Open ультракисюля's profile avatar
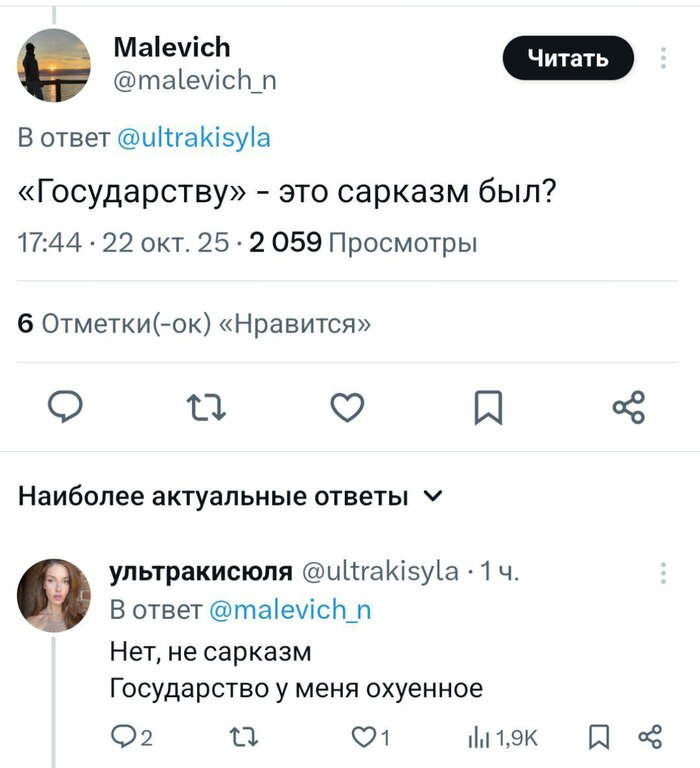 [x=54, y=595]
